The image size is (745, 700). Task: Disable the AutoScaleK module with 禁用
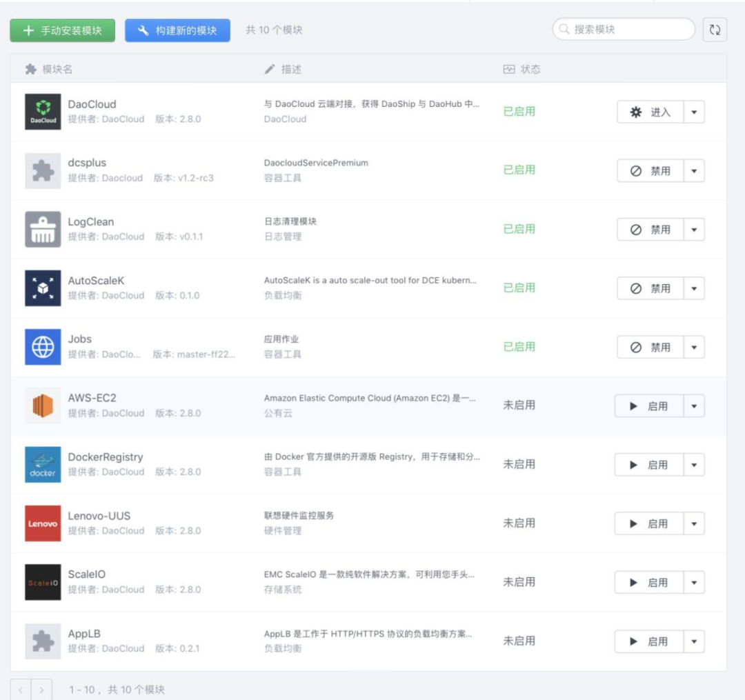650,289
